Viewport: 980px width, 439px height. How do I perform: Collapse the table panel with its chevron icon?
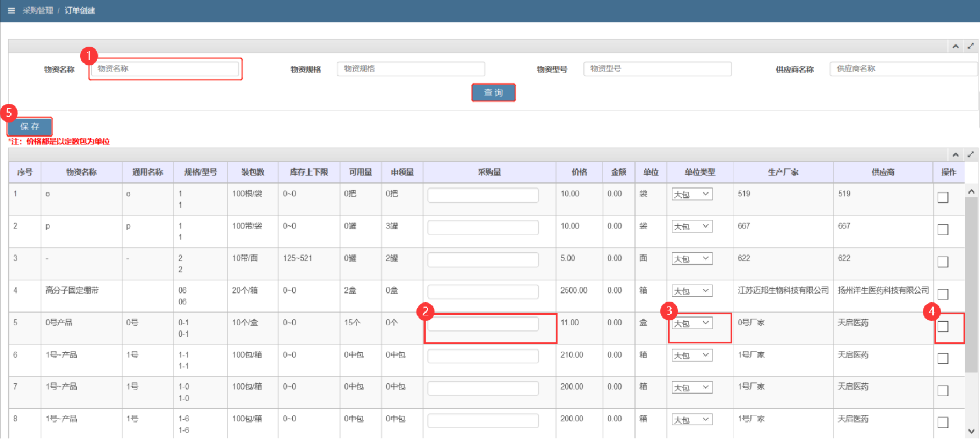tap(956, 154)
